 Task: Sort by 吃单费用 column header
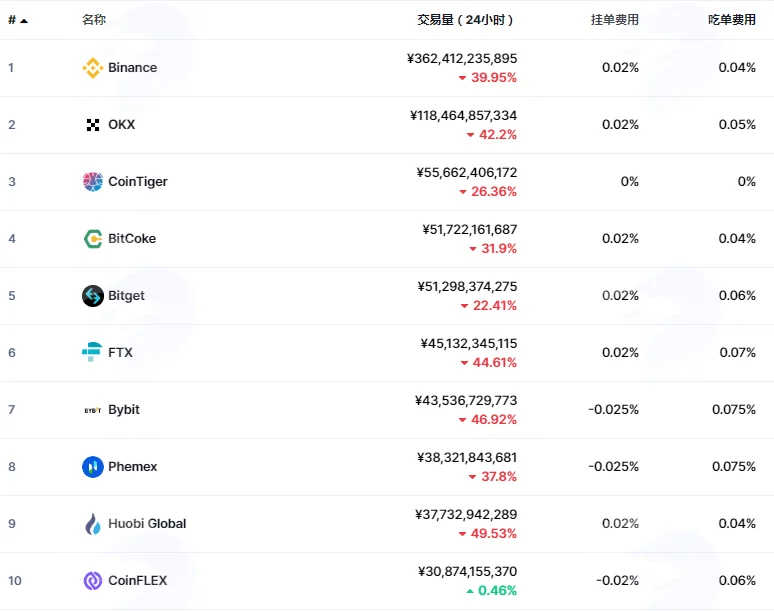click(732, 20)
